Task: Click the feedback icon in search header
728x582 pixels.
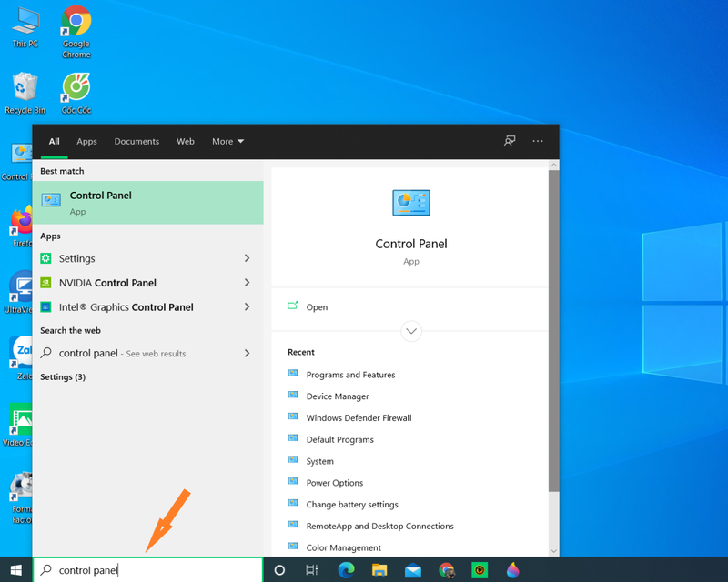Action: pyautogui.click(x=510, y=142)
